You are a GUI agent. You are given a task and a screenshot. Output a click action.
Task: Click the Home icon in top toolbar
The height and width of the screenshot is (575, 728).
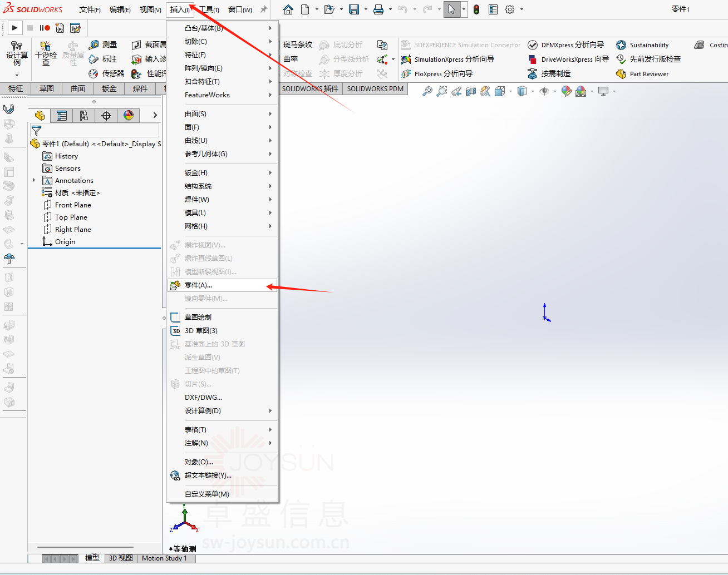[x=288, y=9]
